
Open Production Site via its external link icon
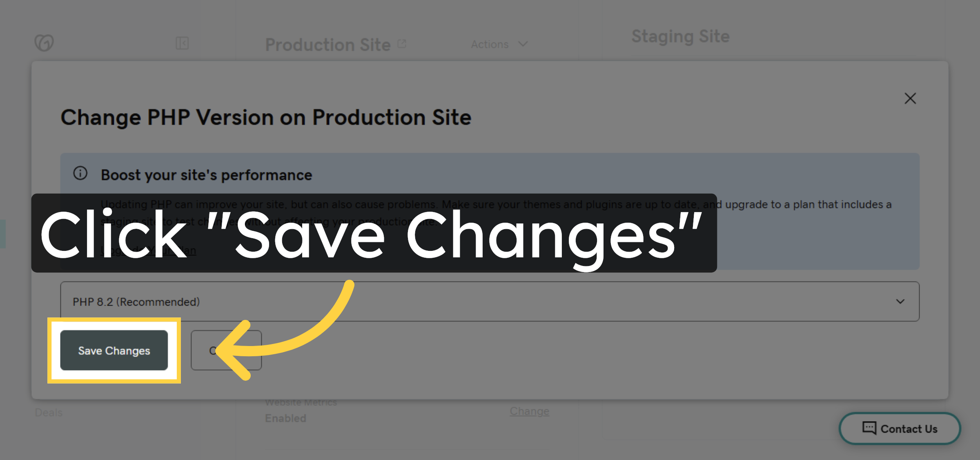coord(401,43)
